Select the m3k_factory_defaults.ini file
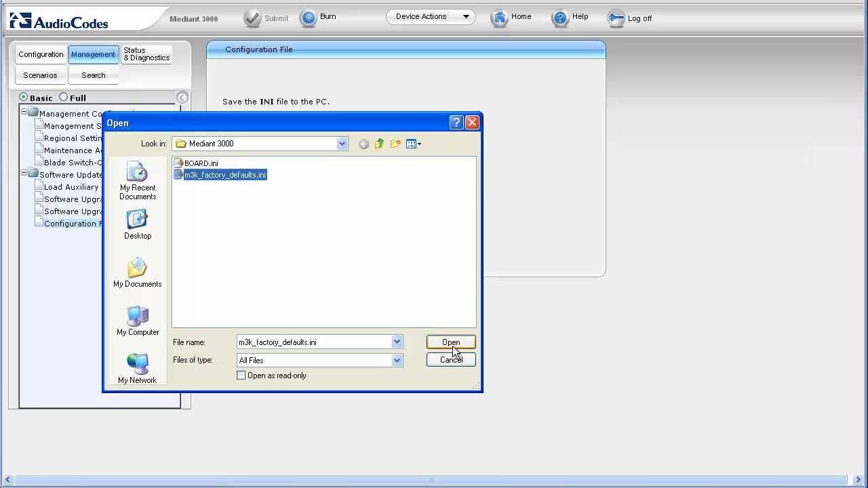 point(220,175)
